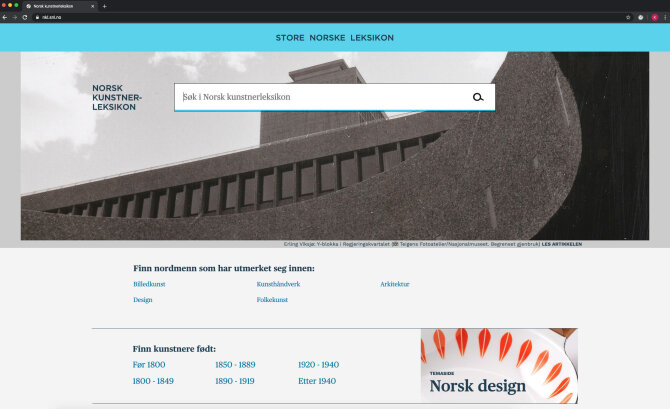This screenshot has height=409, width=670.
Task: Find artists born 1890 - 1919
Action: [x=235, y=381]
